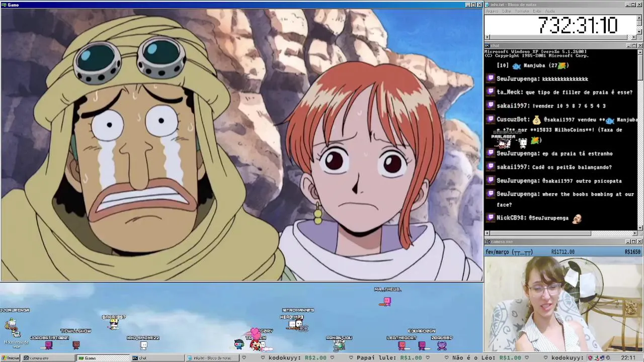Image resolution: width=644 pixels, height=362 pixels.
Task: Click the Game window title icon
Action: tap(4, 5)
